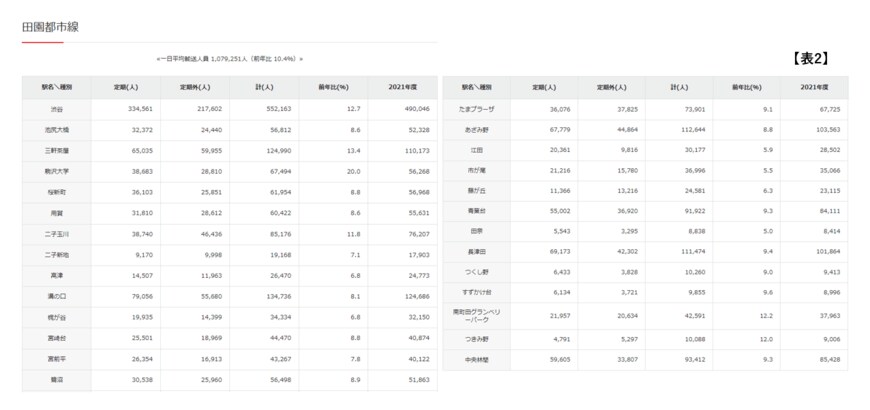Screen dimensions: 870x410
Task: Select the 渋谷 station row name
Action: (x=56, y=108)
